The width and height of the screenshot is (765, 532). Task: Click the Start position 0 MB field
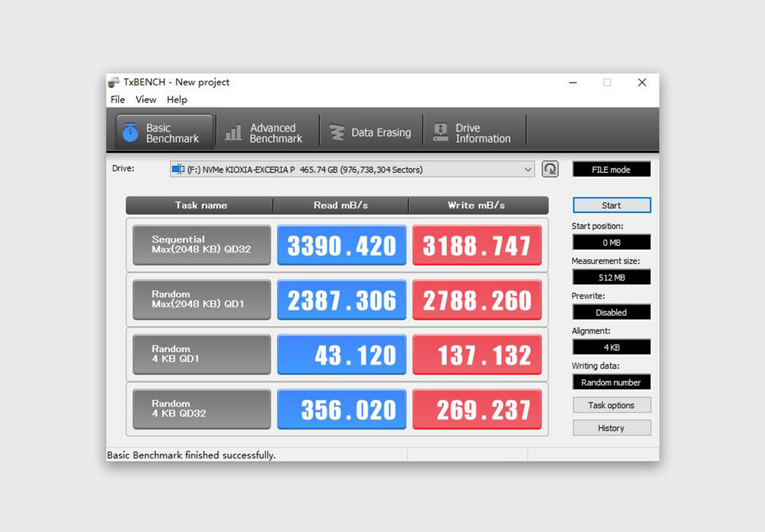pos(611,242)
